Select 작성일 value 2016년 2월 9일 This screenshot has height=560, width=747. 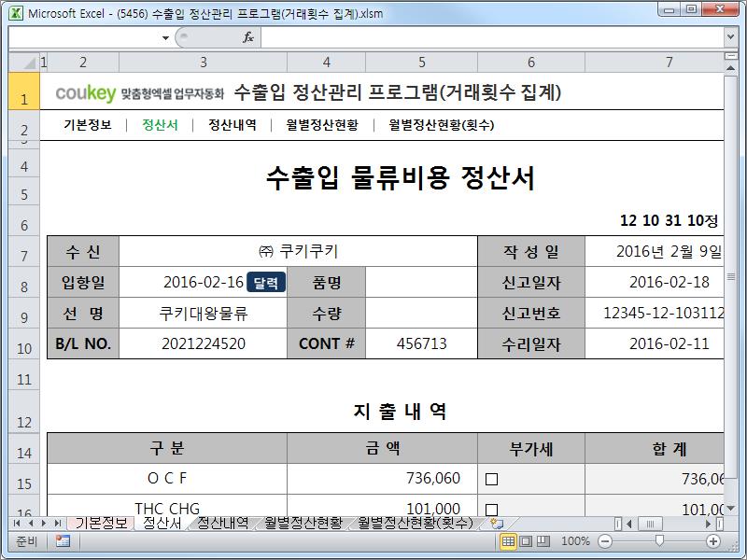[x=655, y=251]
